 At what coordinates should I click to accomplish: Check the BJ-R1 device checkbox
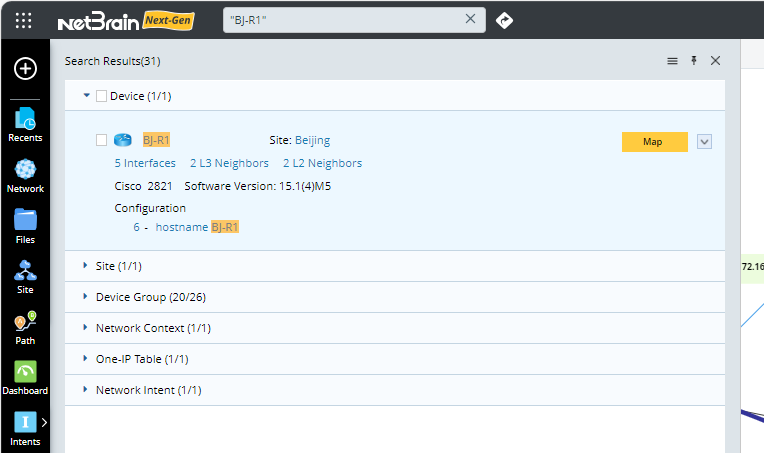coord(101,140)
